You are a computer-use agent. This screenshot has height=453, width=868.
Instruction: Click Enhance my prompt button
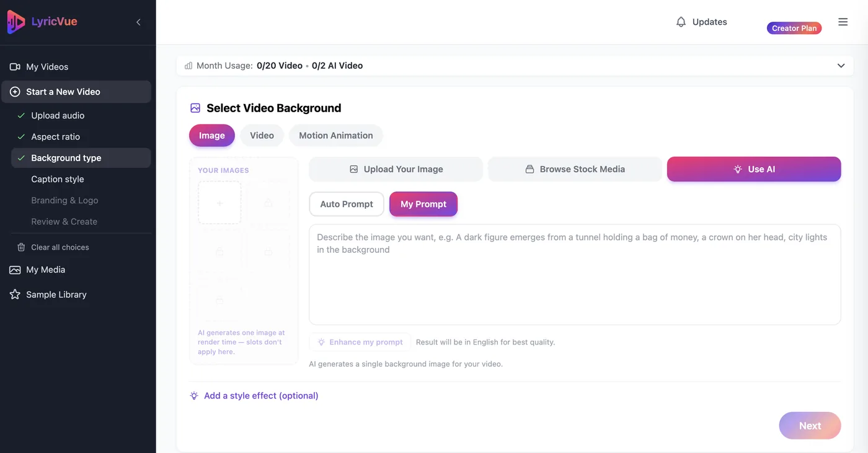point(360,342)
